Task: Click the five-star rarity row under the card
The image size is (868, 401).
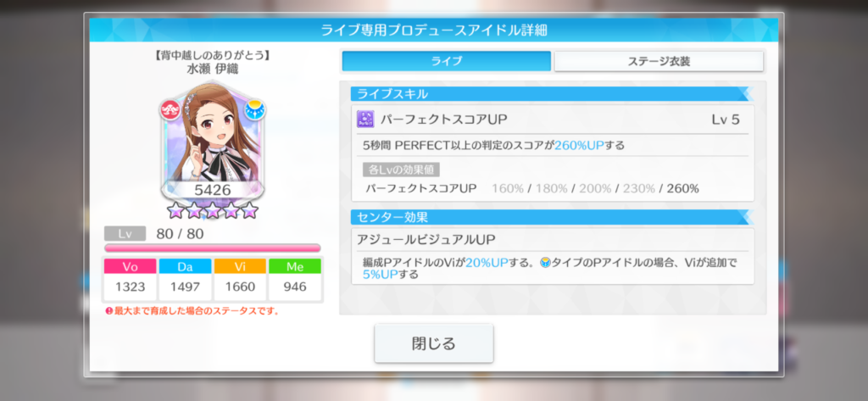Action: tap(213, 210)
